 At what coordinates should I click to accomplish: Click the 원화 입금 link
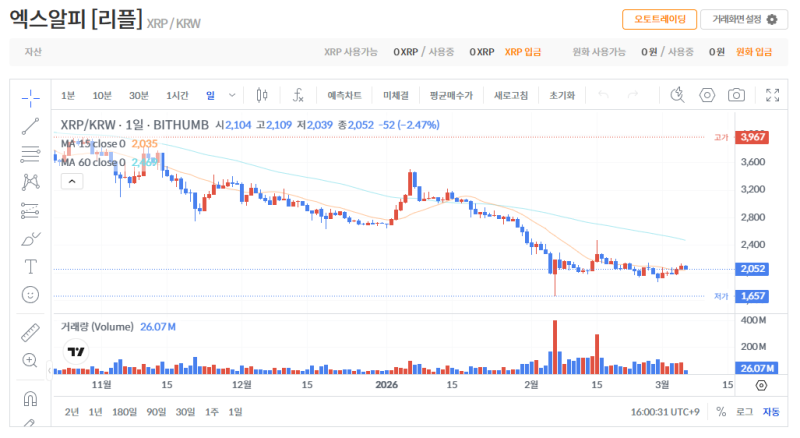754,52
